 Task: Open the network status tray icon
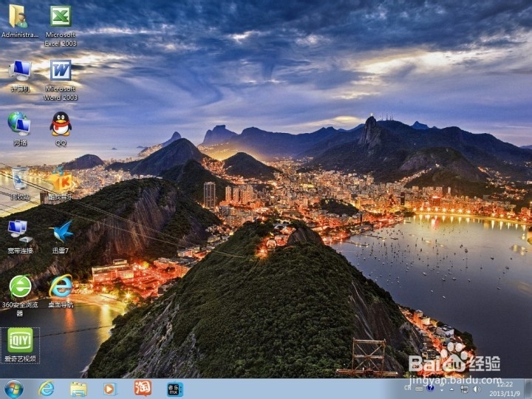tap(464, 389)
